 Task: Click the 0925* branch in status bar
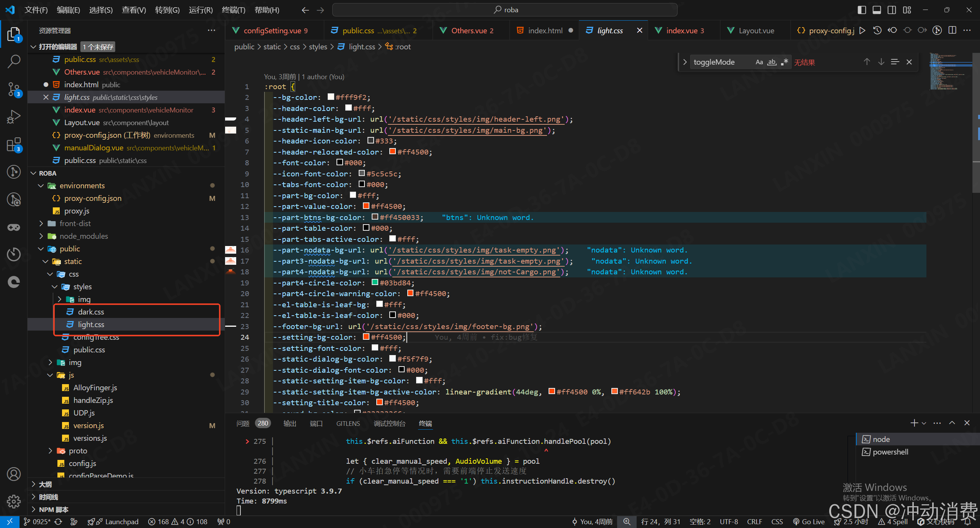[37, 521]
